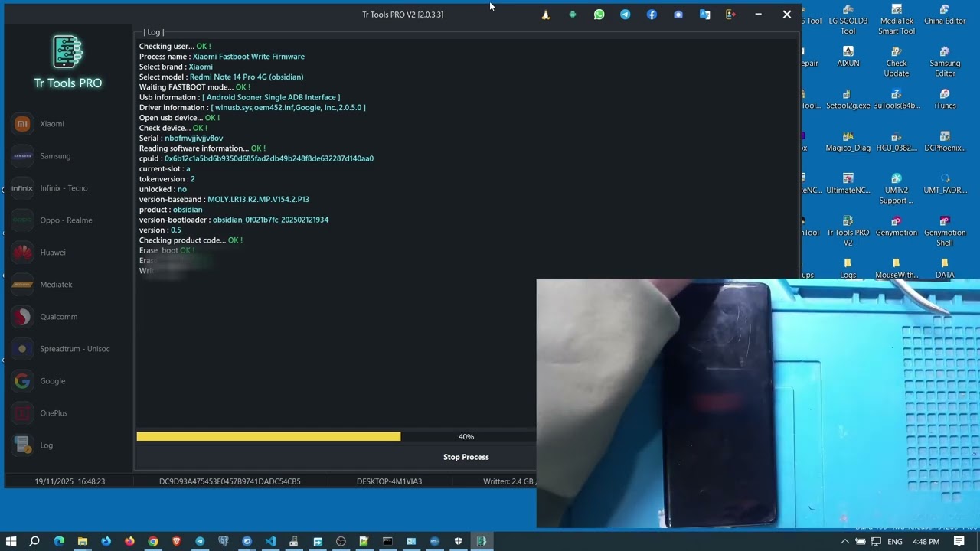Open Setool2g.exe desktop shortcut

click(x=848, y=100)
